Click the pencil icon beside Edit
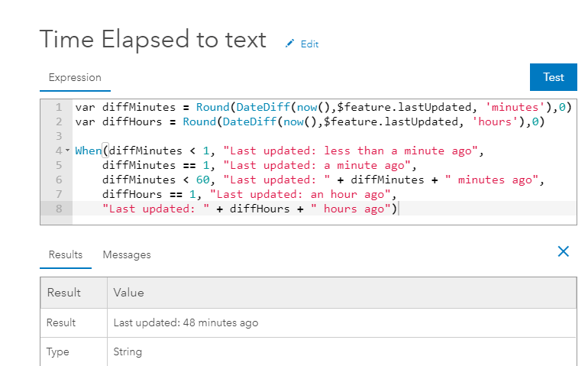 pos(289,44)
